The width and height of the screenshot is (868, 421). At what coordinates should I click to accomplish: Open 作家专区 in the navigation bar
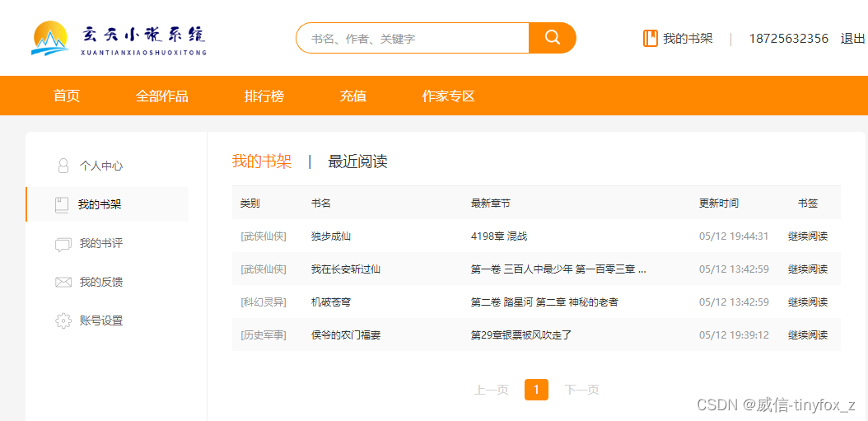pyautogui.click(x=448, y=96)
